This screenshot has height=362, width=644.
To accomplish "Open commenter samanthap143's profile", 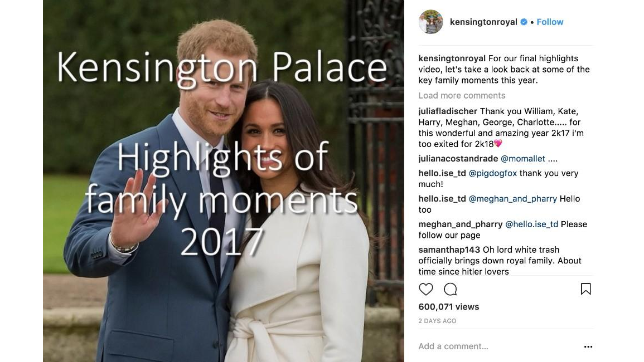I will (449, 250).
